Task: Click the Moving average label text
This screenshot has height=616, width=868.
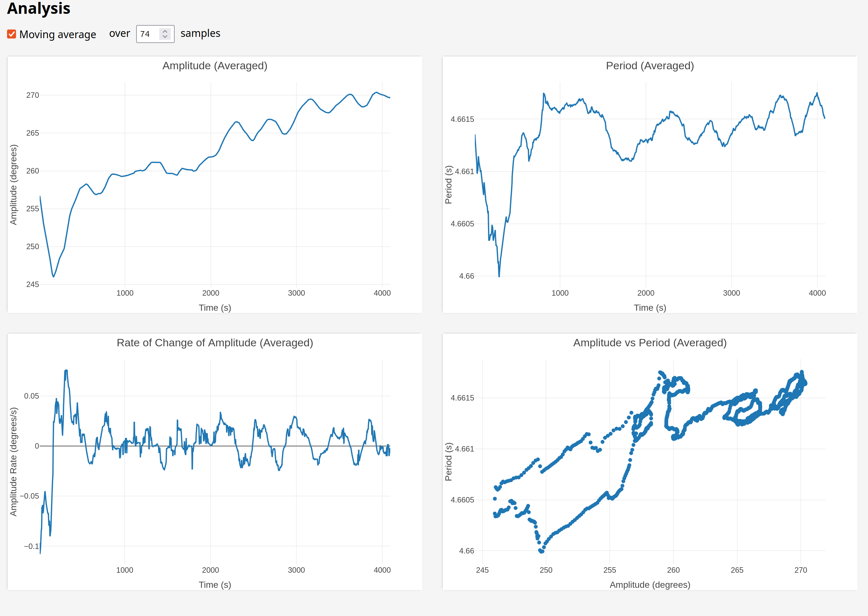Action: point(58,35)
